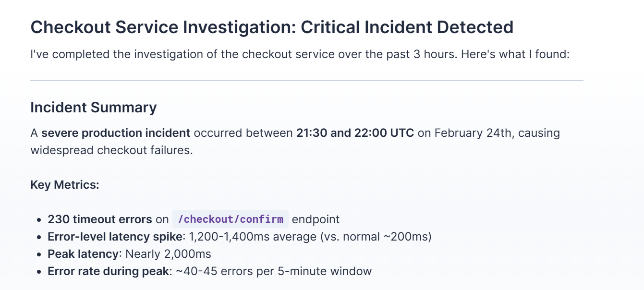This screenshot has width=644, height=290.
Task: Click the "Key Metrics:" label
Action: [65, 185]
